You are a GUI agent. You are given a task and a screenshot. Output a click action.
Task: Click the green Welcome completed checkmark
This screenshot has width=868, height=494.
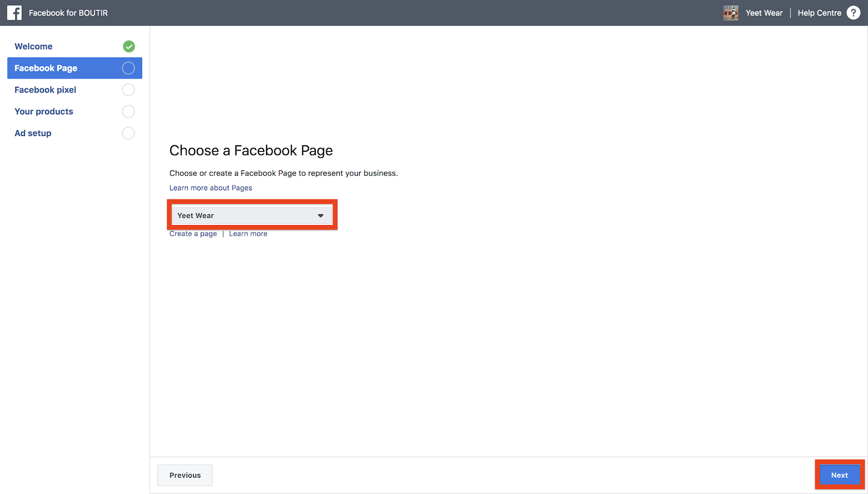coord(129,47)
